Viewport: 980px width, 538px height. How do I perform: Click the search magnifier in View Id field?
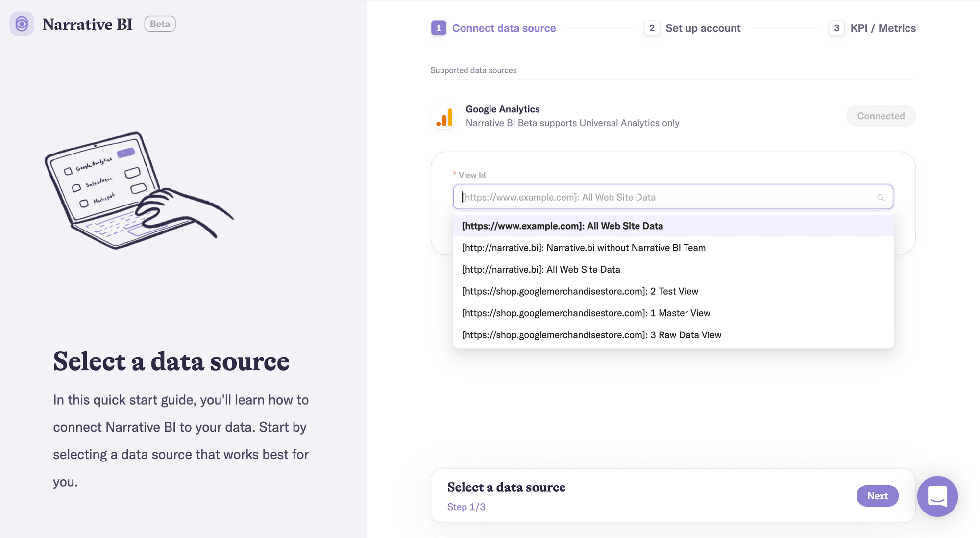pos(881,198)
